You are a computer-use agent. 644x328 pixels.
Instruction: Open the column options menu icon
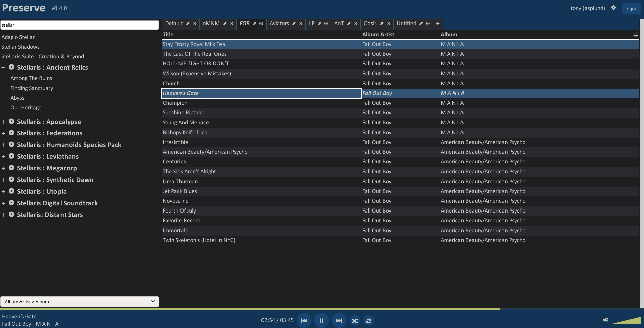[635, 35]
